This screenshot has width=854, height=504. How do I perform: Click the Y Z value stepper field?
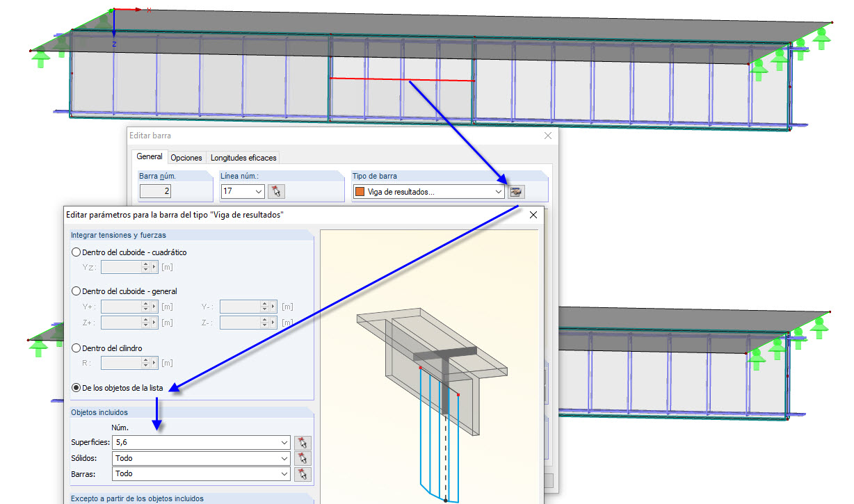[130, 267]
